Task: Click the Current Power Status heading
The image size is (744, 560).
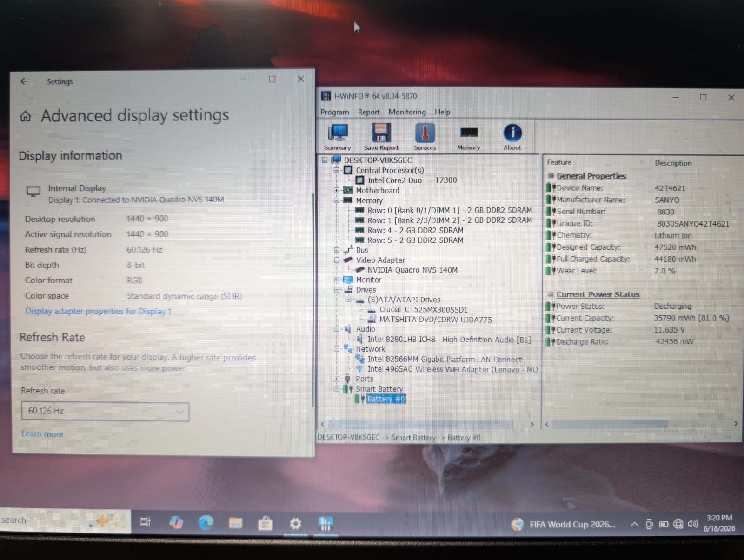Action: tap(598, 294)
